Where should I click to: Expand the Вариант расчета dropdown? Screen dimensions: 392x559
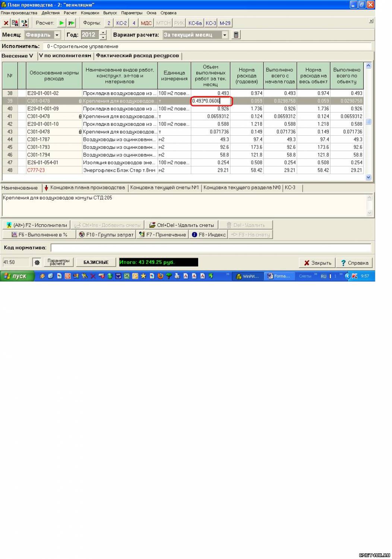click(225, 35)
